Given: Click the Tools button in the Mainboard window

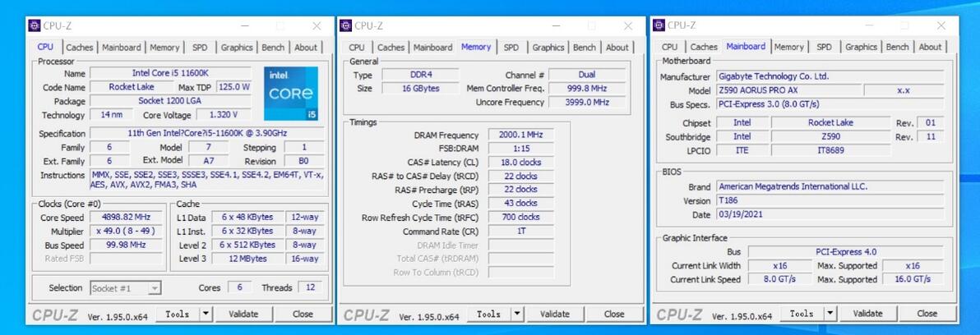Looking at the screenshot, I should click(802, 314).
